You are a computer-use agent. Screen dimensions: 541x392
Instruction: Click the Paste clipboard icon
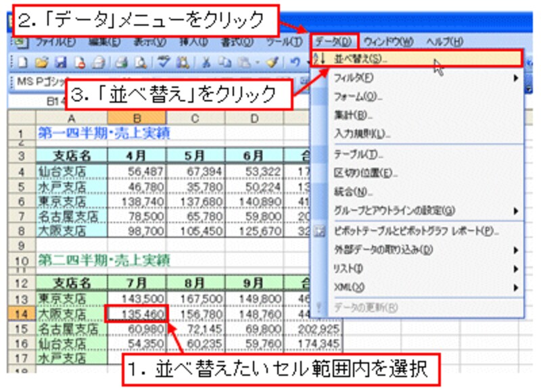pos(245,62)
